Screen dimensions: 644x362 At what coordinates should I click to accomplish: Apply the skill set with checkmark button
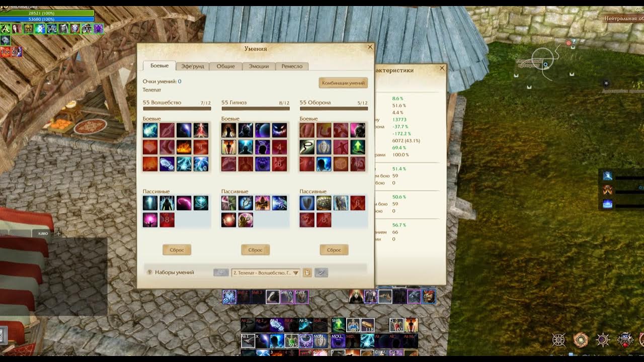321,273
